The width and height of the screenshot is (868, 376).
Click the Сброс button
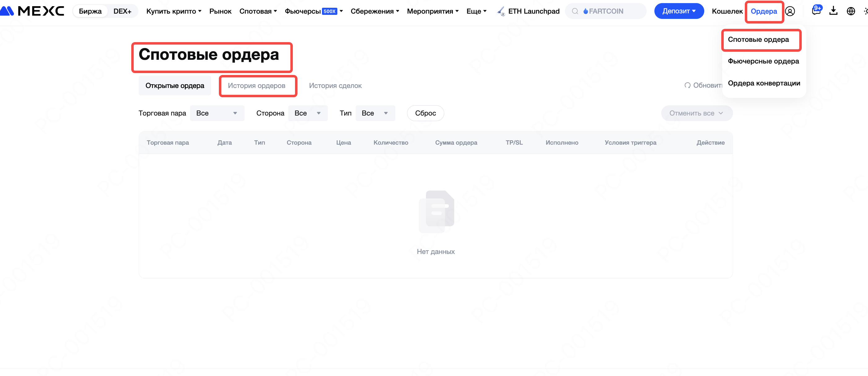click(x=425, y=113)
